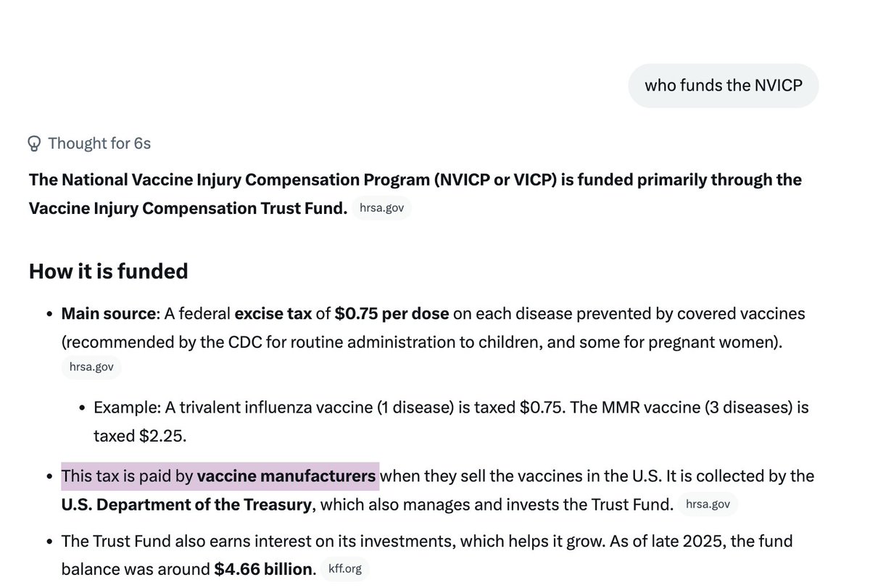This screenshot has height=588, width=870.
Task: Click the lightbulb icon beside Thought for 6s
Action: pyautogui.click(x=33, y=144)
